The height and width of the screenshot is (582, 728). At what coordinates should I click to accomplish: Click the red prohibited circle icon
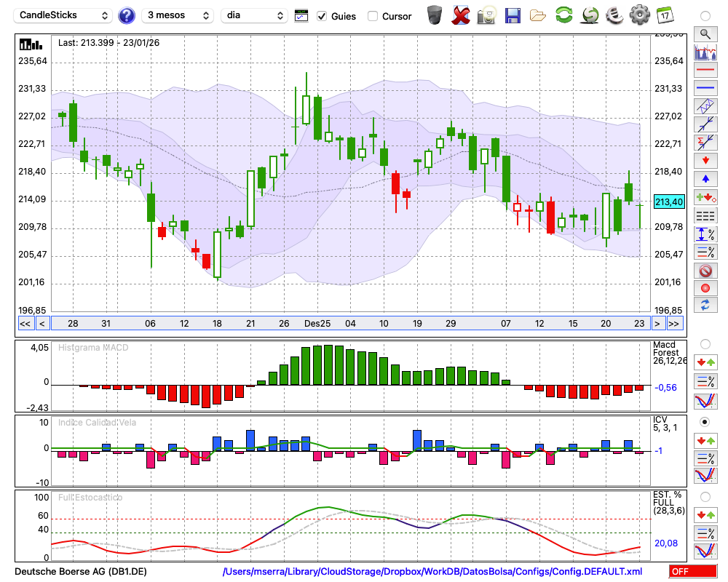coord(705,271)
